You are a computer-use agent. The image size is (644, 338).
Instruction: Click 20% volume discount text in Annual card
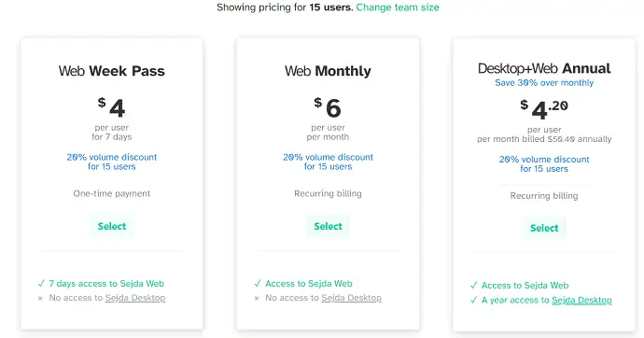coord(544,164)
